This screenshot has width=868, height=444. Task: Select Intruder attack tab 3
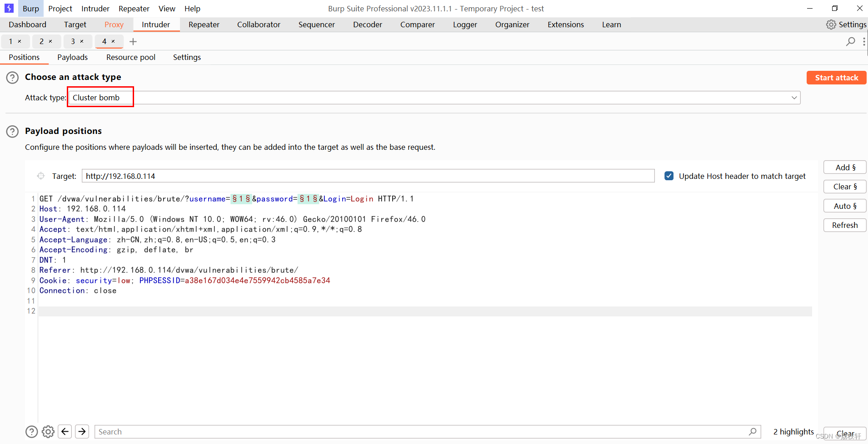click(x=73, y=41)
